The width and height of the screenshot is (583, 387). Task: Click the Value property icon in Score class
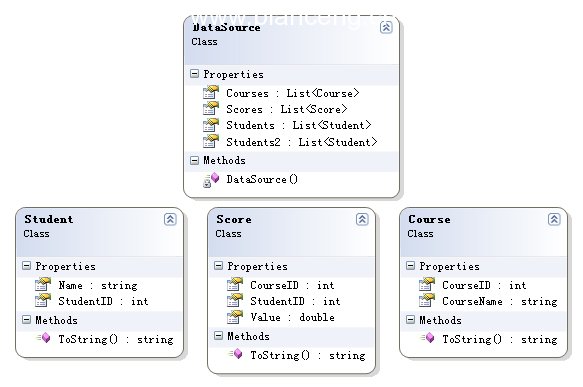235,316
